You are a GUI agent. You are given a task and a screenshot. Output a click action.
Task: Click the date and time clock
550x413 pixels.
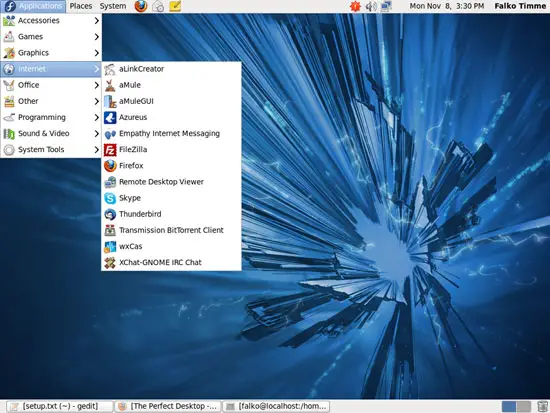(447, 6)
